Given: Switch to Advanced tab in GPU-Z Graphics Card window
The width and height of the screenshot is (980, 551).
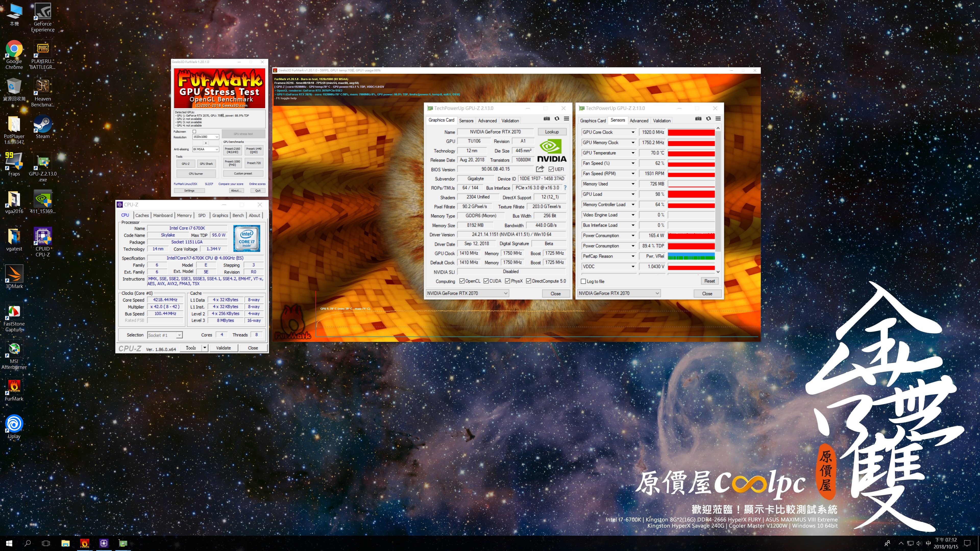Looking at the screenshot, I should pyautogui.click(x=487, y=121).
